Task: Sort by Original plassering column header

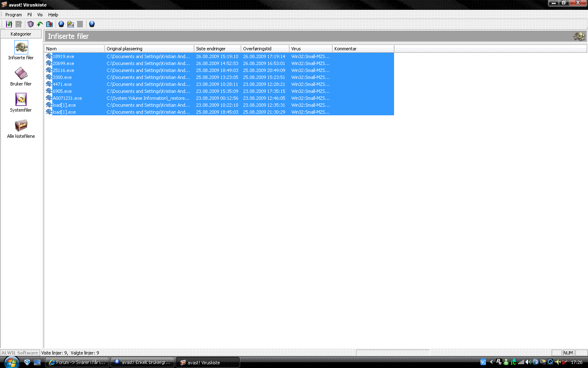Action: click(149, 49)
